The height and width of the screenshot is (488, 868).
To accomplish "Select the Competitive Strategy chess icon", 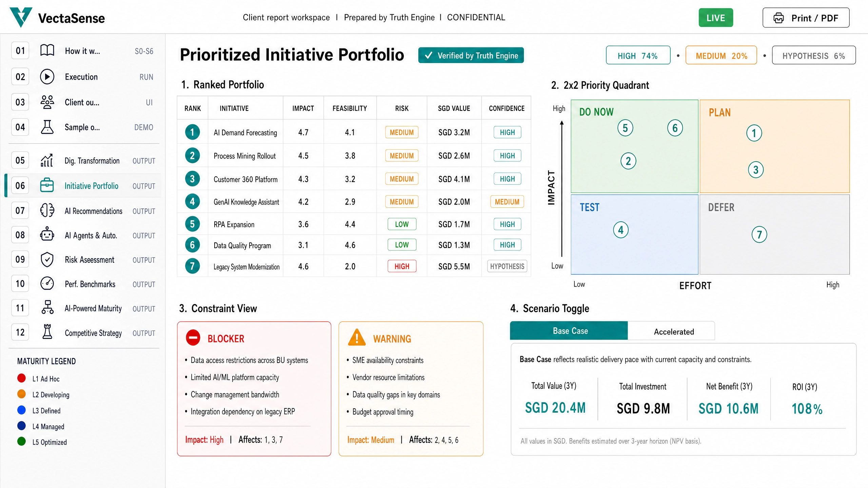I will 47,332.
